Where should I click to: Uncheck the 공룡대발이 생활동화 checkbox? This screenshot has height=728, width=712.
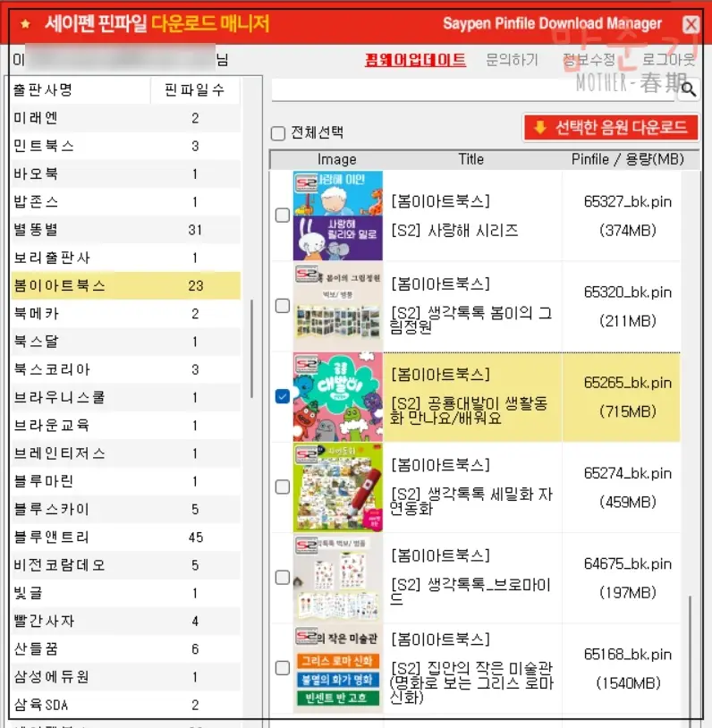coord(283,396)
